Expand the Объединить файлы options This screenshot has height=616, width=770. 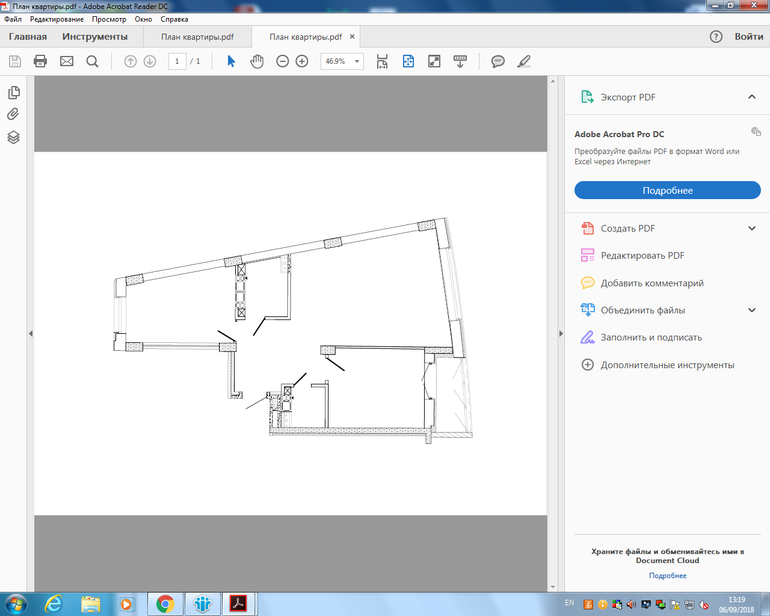coord(751,310)
